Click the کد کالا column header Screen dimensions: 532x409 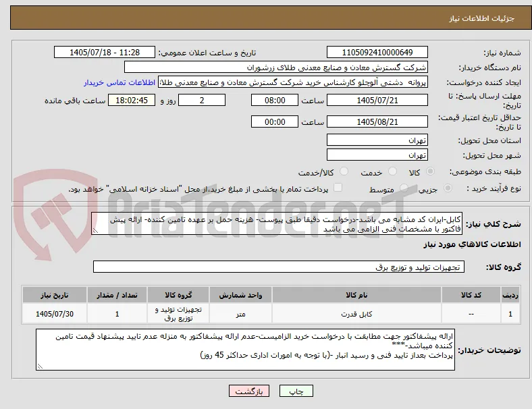coord(471,295)
